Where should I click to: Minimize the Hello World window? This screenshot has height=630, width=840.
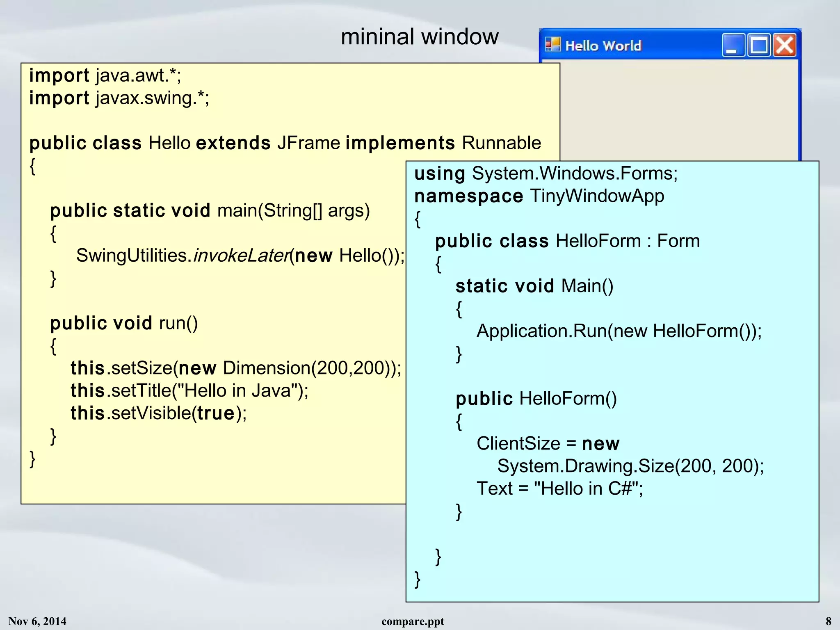[733, 45]
